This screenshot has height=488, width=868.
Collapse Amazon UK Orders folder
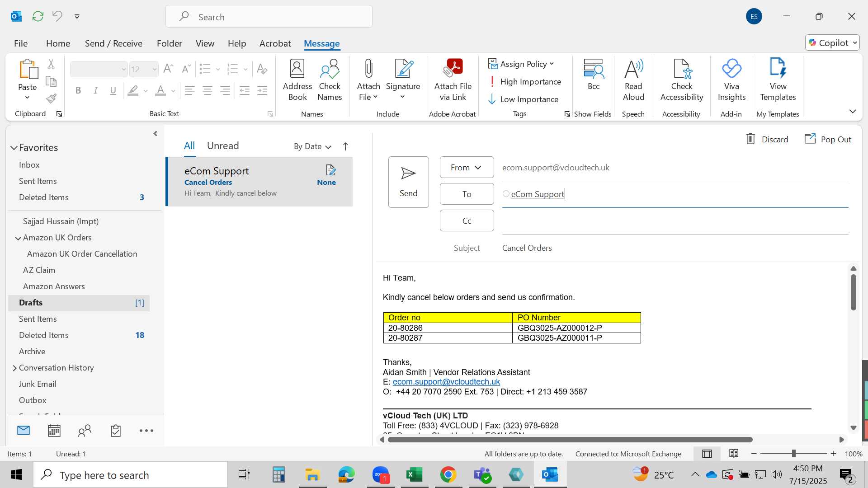click(18, 238)
